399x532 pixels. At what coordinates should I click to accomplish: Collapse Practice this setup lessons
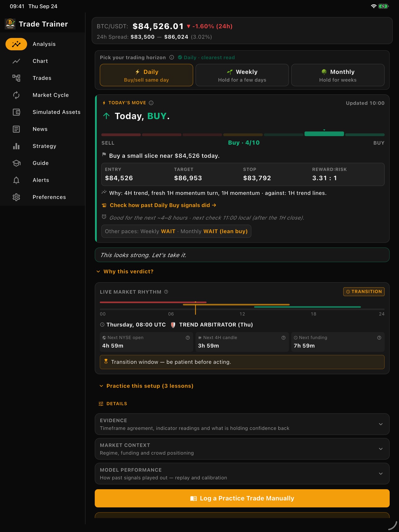[146, 386]
